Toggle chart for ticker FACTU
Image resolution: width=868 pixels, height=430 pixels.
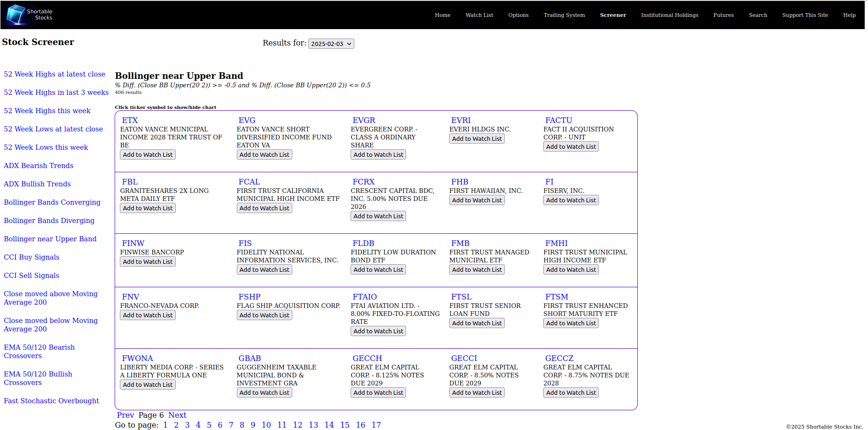coord(558,121)
